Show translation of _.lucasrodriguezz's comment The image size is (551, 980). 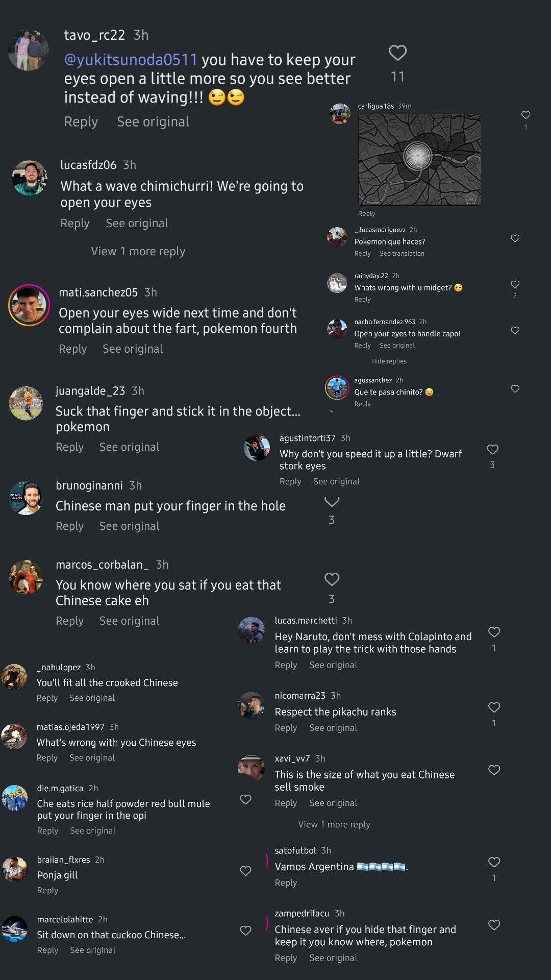click(402, 254)
